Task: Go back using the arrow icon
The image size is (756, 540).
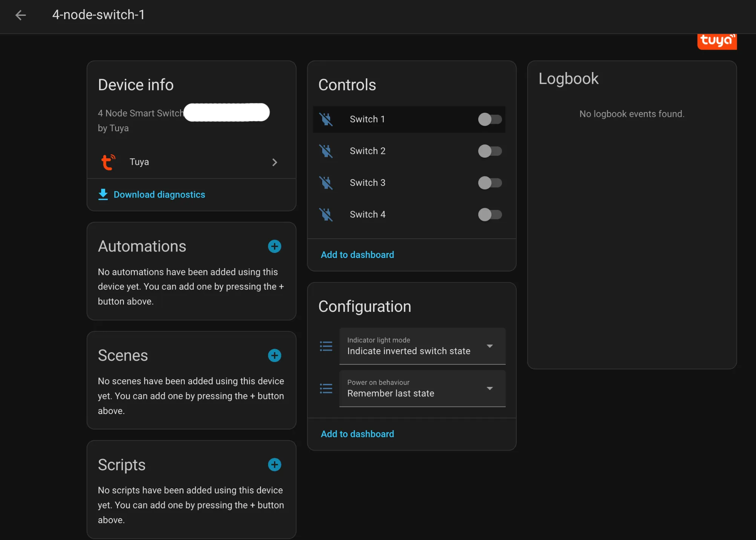Action: coord(20,15)
